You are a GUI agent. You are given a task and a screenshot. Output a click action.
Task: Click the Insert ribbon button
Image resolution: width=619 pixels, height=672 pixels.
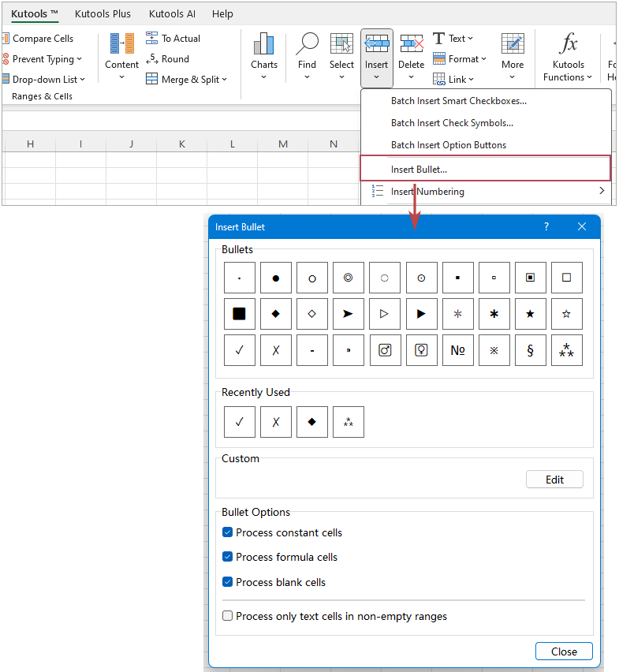click(x=377, y=57)
